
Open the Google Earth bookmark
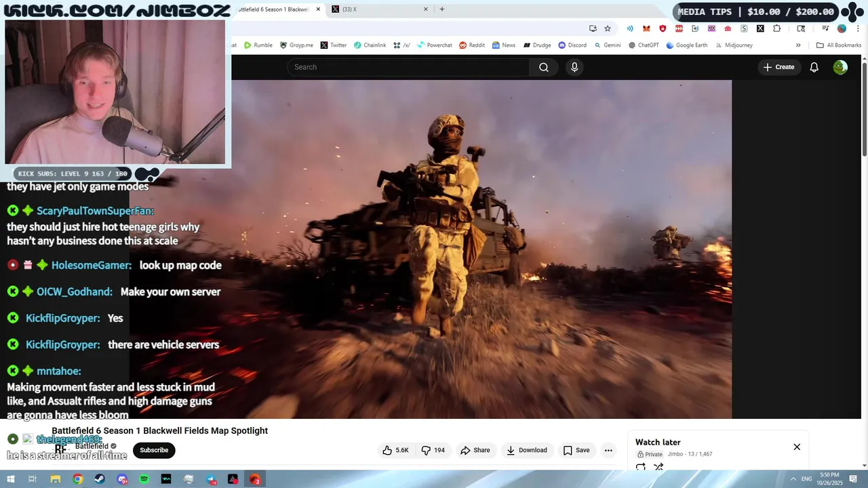686,45
